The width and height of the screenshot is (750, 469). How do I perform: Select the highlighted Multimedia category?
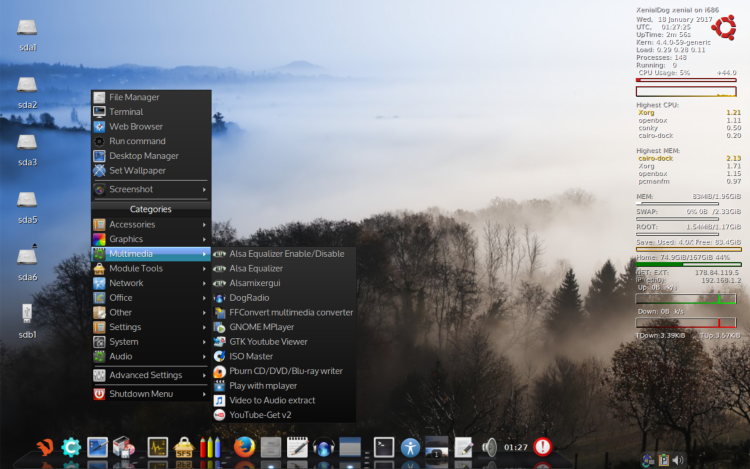151,254
